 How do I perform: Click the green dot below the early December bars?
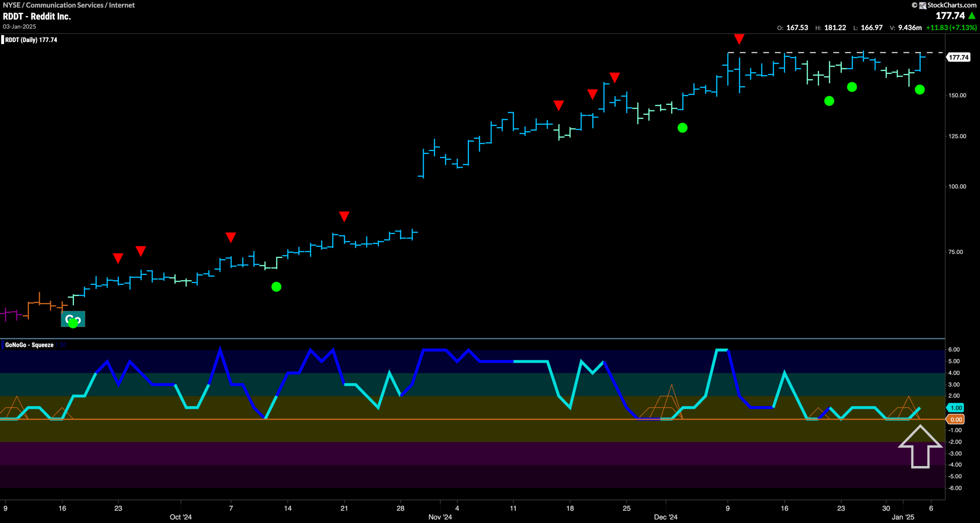(x=683, y=128)
